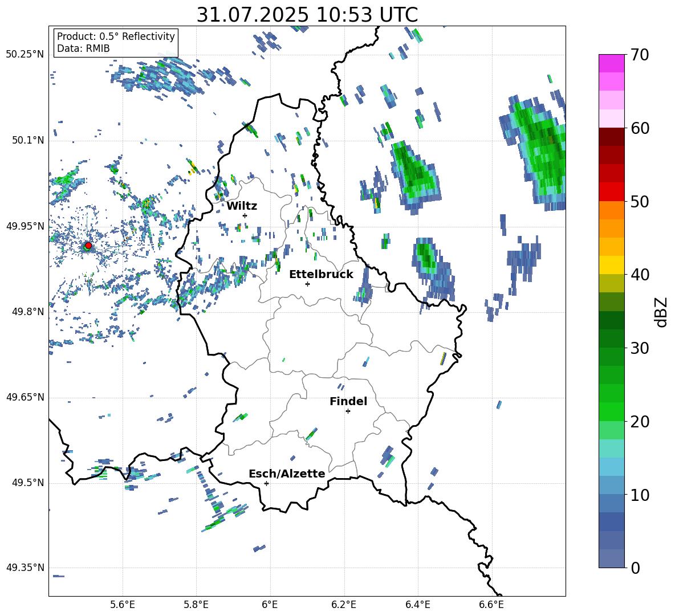Click the colorbar tick label 20
The height and width of the screenshot is (616, 675).
click(x=640, y=422)
